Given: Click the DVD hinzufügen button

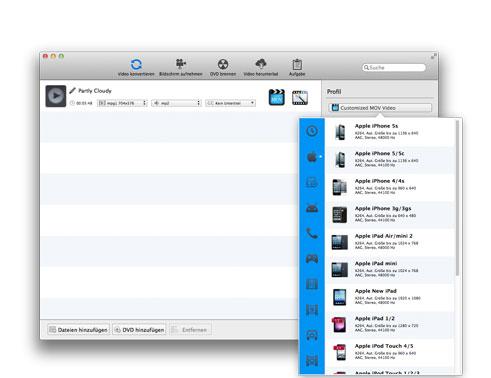Looking at the screenshot, I should pos(139,330).
